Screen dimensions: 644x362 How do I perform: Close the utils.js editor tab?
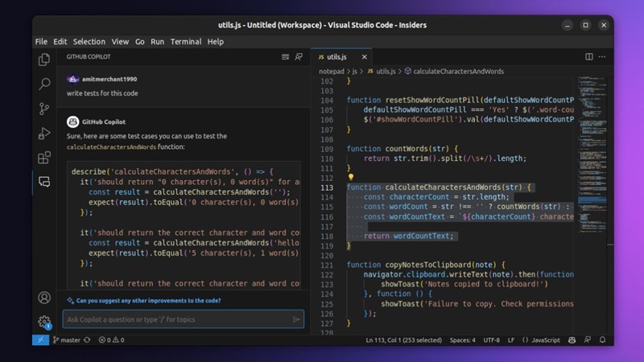click(365, 57)
